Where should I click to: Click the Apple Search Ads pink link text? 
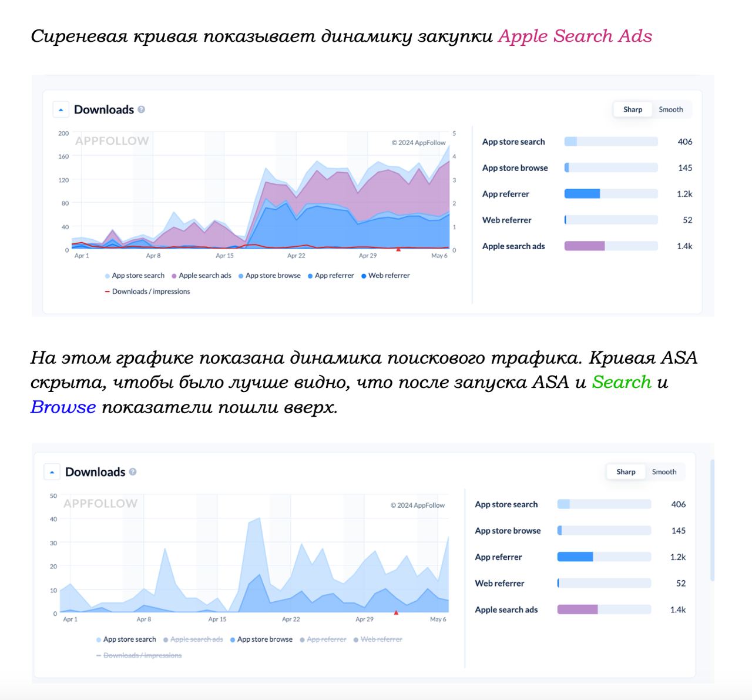click(x=575, y=36)
